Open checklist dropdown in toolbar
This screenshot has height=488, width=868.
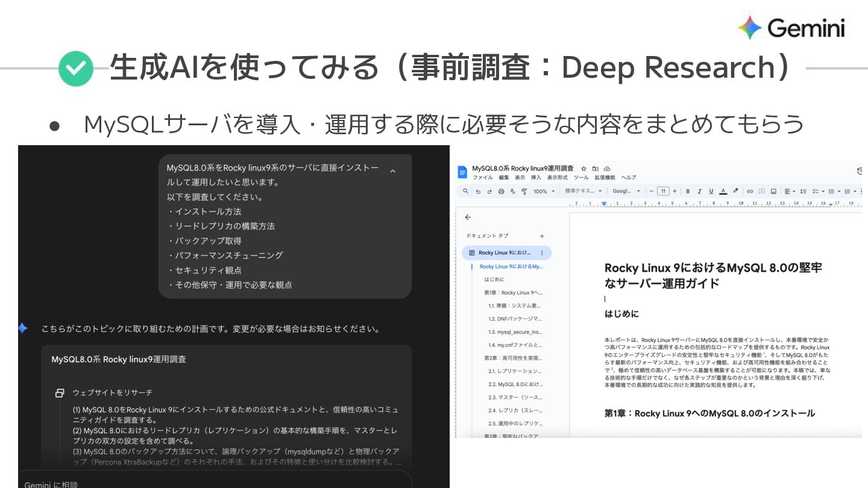coord(819,191)
